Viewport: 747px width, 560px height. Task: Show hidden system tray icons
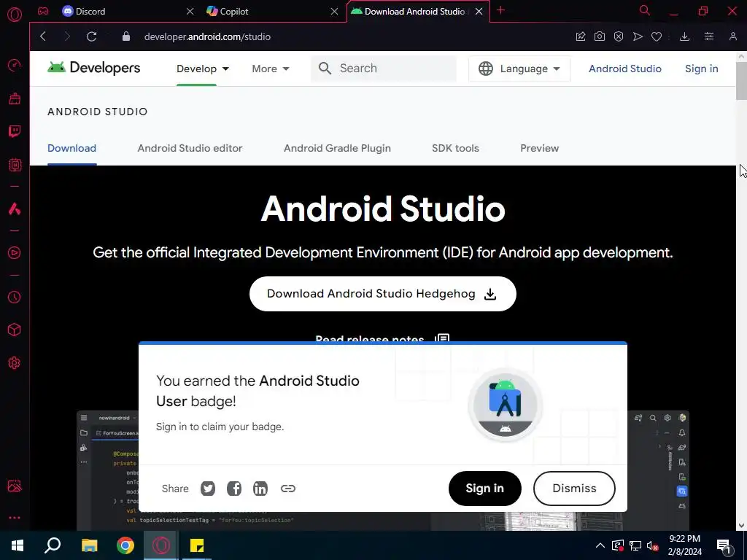tap(600, 545)
